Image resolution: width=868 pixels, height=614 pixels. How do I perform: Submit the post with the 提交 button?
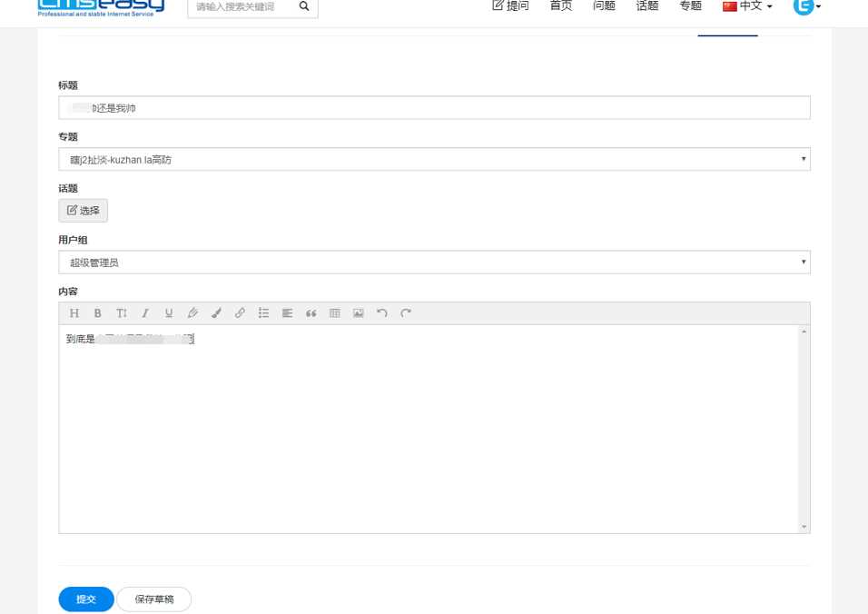(85, 599)
